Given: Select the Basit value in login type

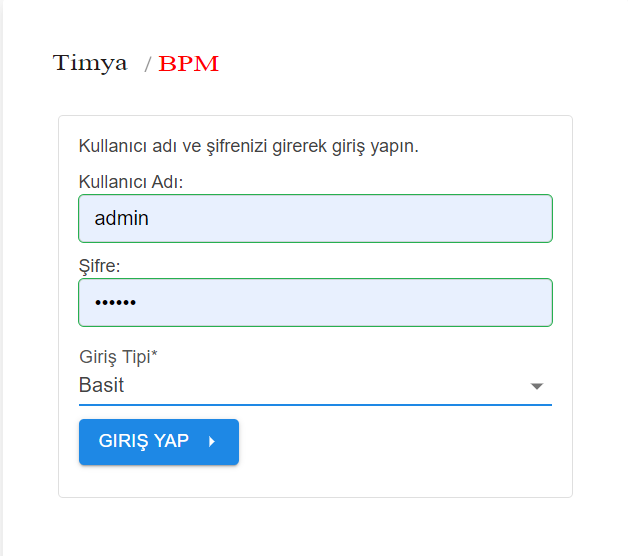Looking at the screenshot, I should click(x=102, y=385).
